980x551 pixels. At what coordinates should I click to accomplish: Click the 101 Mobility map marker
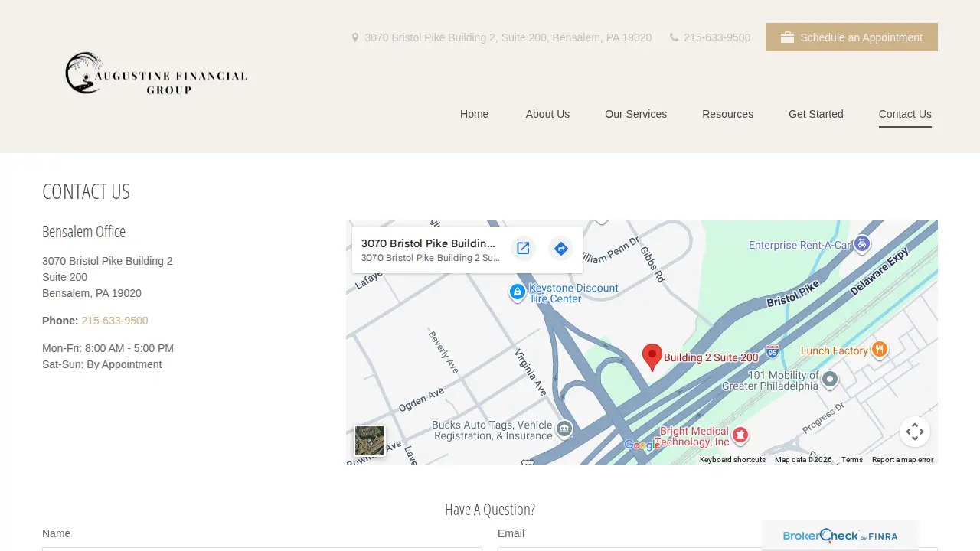click(x=830, y=380)
